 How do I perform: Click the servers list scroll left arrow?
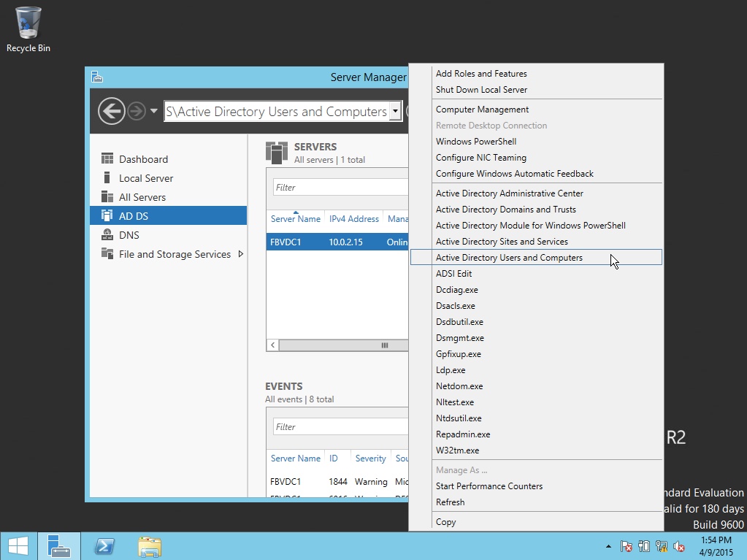click(272, 345)
